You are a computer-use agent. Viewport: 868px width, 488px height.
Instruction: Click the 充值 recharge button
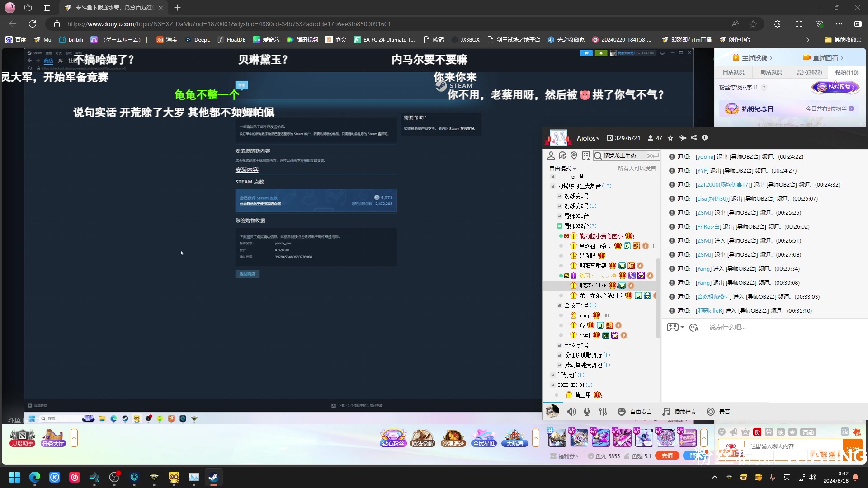(667, 456)
